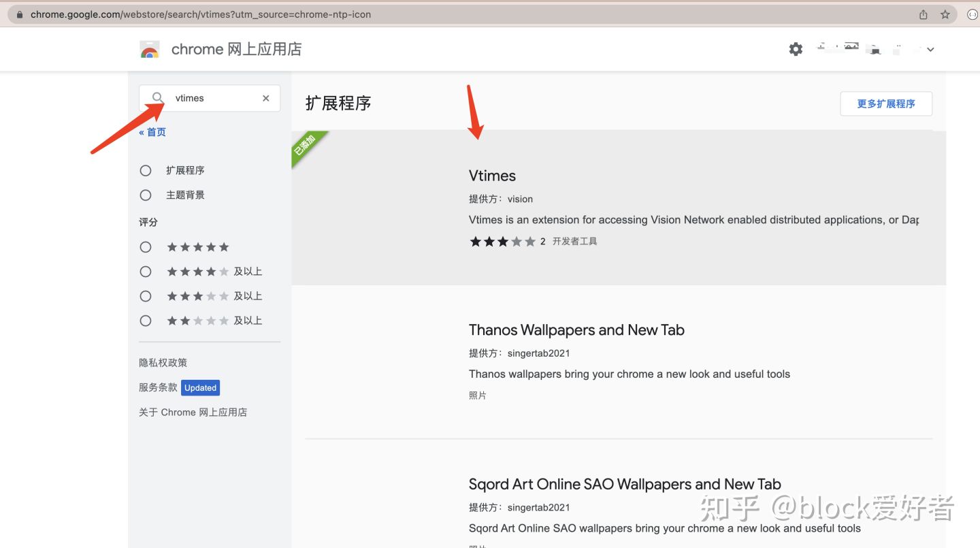The height and width of the screenshot is (548, 980).
Task: Bookmark this page with the star icon
Action: pyautogui.click(x=945, y=14)
